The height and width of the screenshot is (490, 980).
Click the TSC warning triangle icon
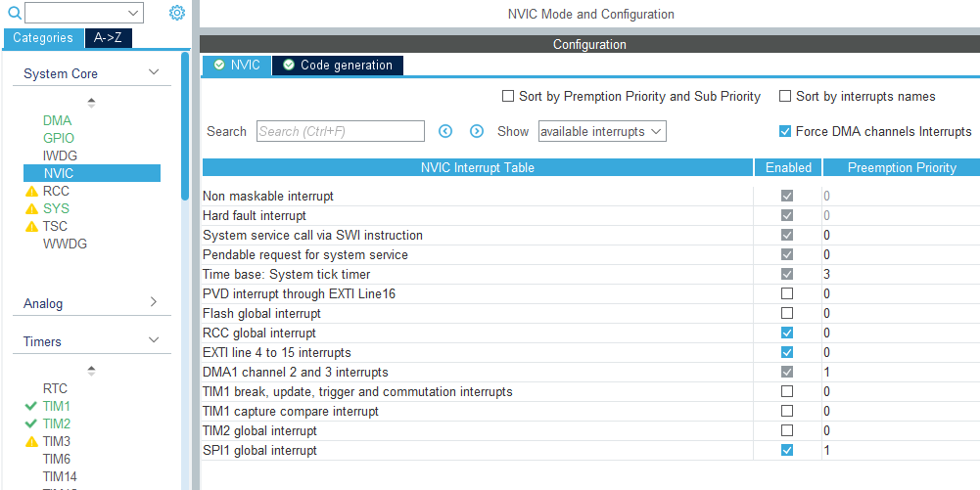pos(31,226)
